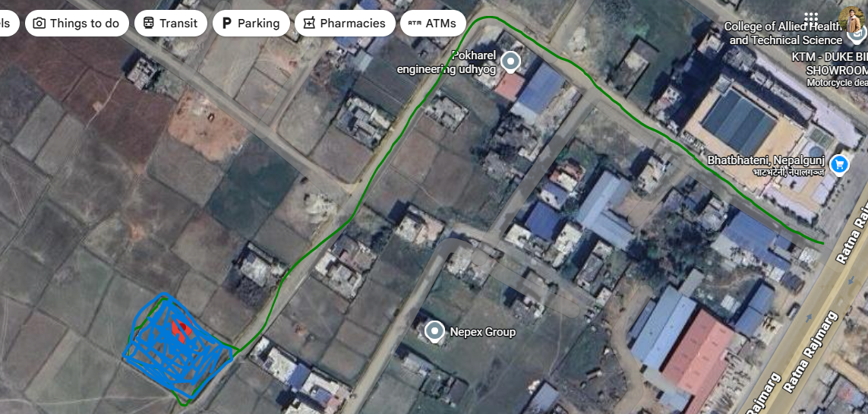Click the Things to do chip
868x414 pixels.
[x=77, y=24]
